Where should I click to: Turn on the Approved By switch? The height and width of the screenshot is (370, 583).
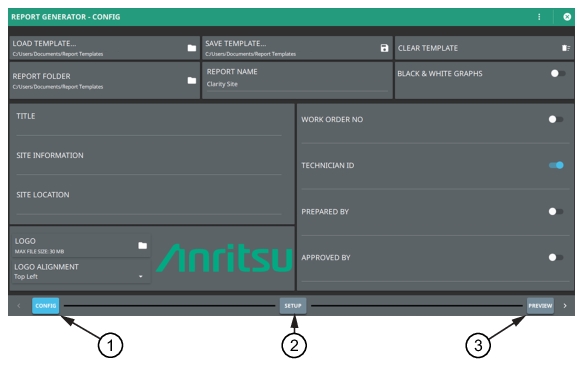[x=555, y=257]
